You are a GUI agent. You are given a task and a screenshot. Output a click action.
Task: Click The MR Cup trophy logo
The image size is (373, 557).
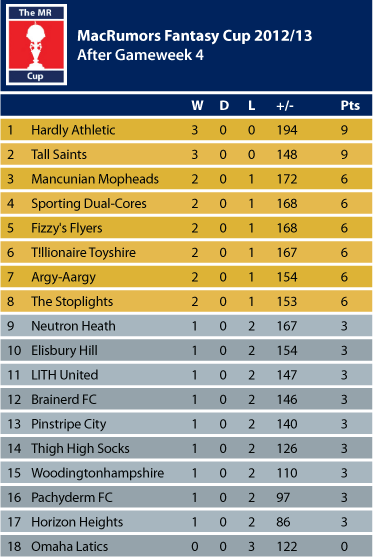[x=36, y=45]
